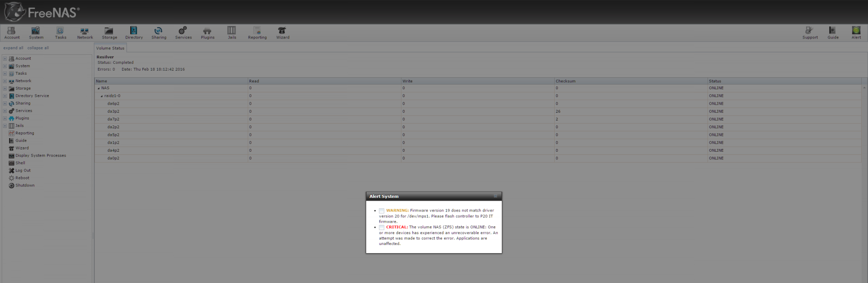
Task: Collapse the NAS volume row
Action: [x=99, y=88]
